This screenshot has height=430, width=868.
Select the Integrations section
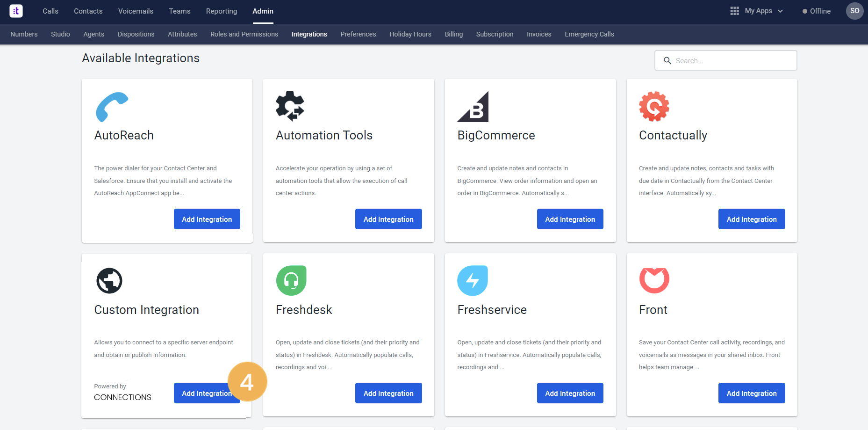pyautogui.click(x=309, y=34)
